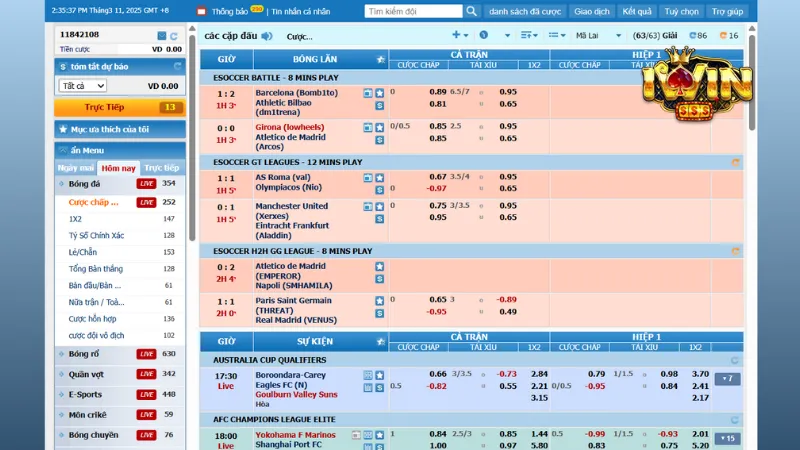The image size is (800, 450).
Task: Open (63/63) Giải league filter
Action: pyautogui.click(x=655, y=35)
